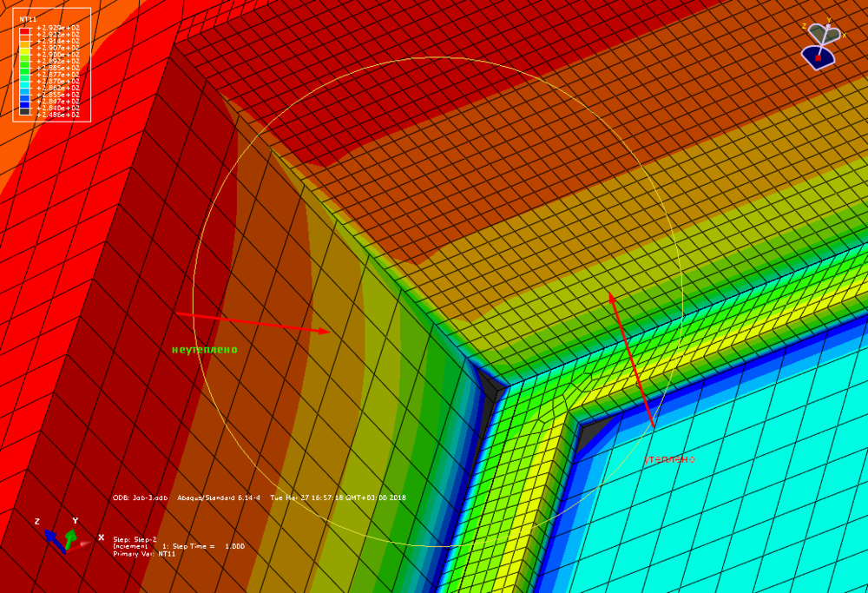Click the X axis label of the triad
Image resolution: width=868 pixels, height=593 pixels.
click(101, 537)
